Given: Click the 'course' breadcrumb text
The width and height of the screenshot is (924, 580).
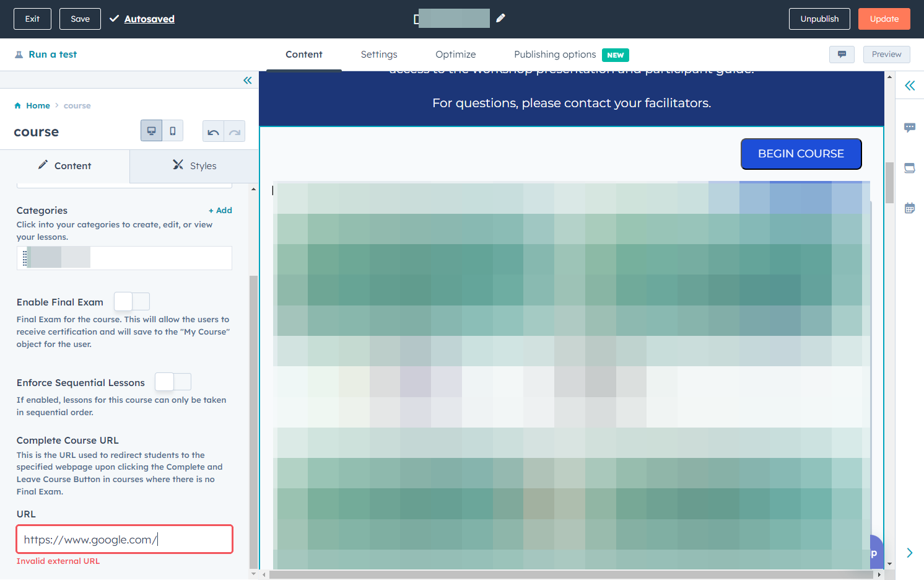Looking at the screenshot, I should click(77, 106).
